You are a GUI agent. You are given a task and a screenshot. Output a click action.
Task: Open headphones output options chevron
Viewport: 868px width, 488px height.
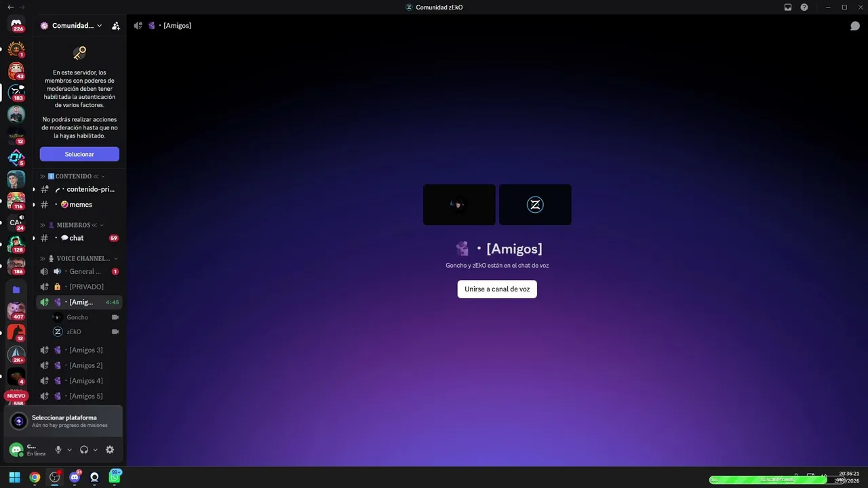click(x=95, y=449)
